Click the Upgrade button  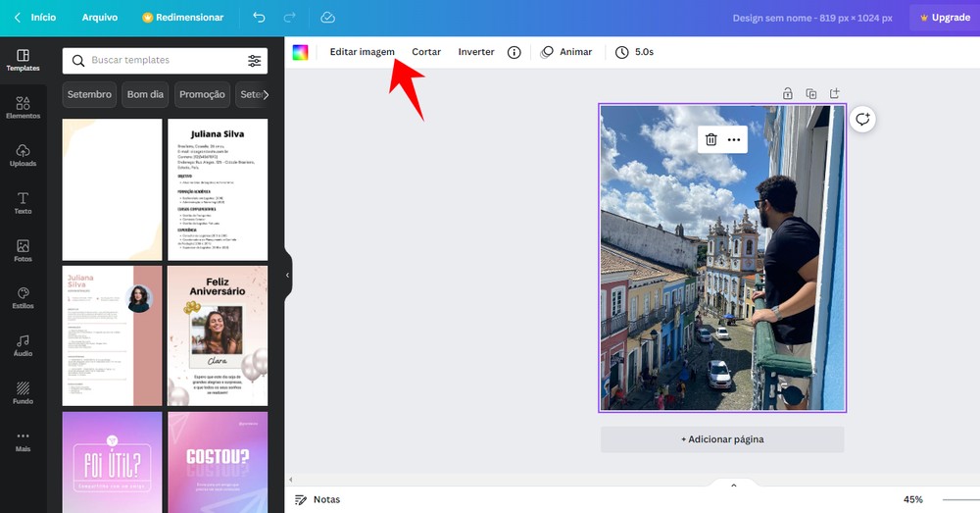click(945, 18)
